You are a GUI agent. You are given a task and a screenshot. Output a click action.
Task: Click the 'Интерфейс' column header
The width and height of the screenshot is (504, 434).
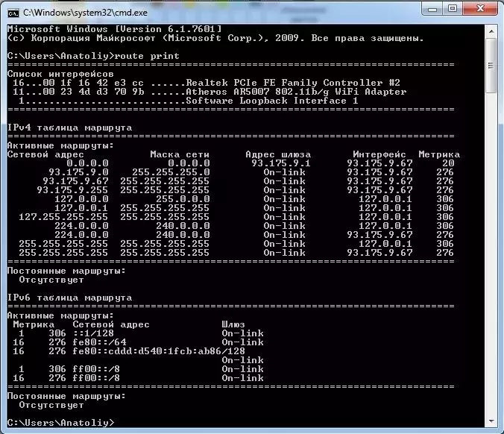[x=379, y=154]
